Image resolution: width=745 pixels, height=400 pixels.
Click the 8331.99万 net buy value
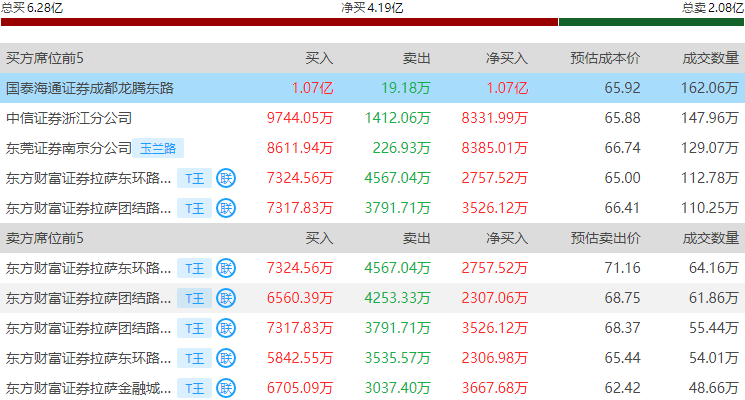pos(495,118)
